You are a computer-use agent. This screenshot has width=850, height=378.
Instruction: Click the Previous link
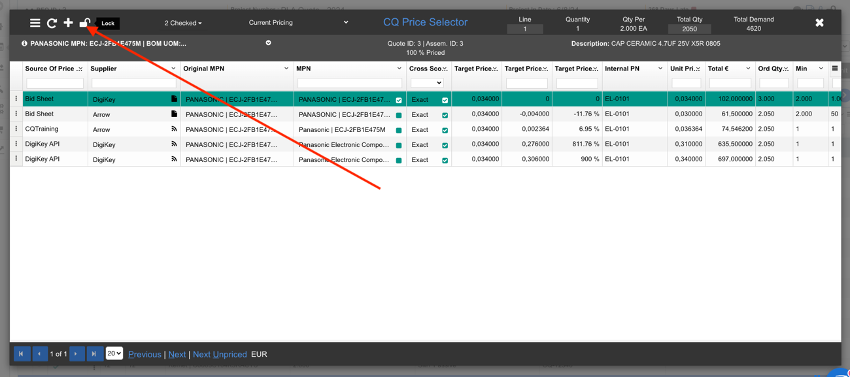[x=145, y=354]
